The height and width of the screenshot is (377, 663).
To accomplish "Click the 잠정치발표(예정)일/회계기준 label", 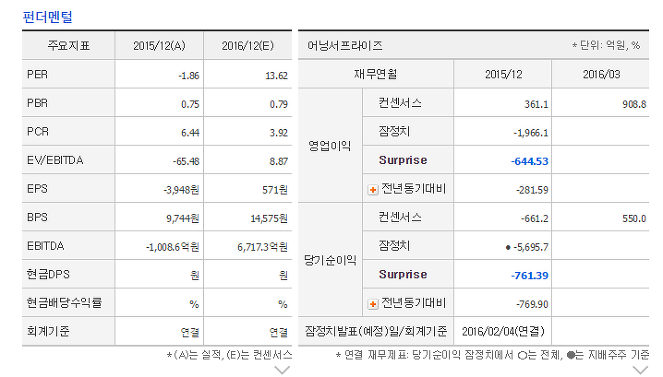I will [375, 331].
